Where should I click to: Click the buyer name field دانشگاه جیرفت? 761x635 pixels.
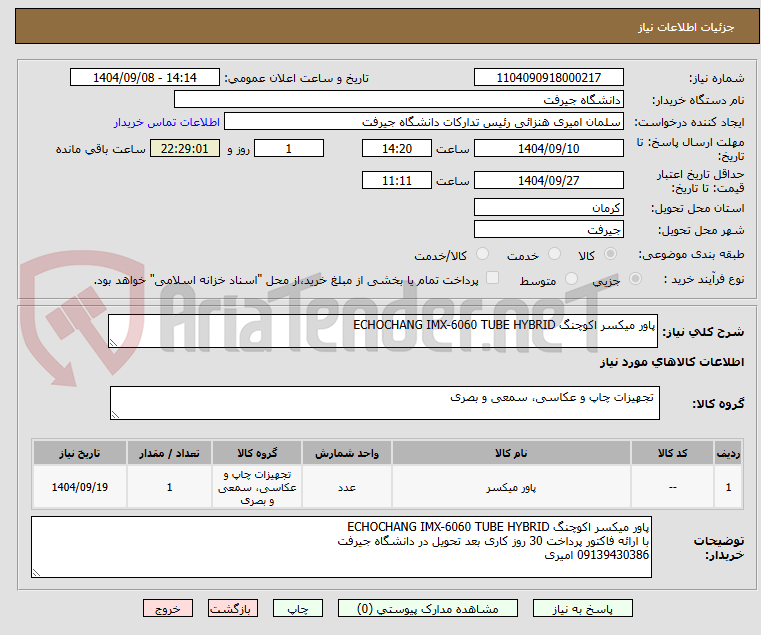pos(398,100)
